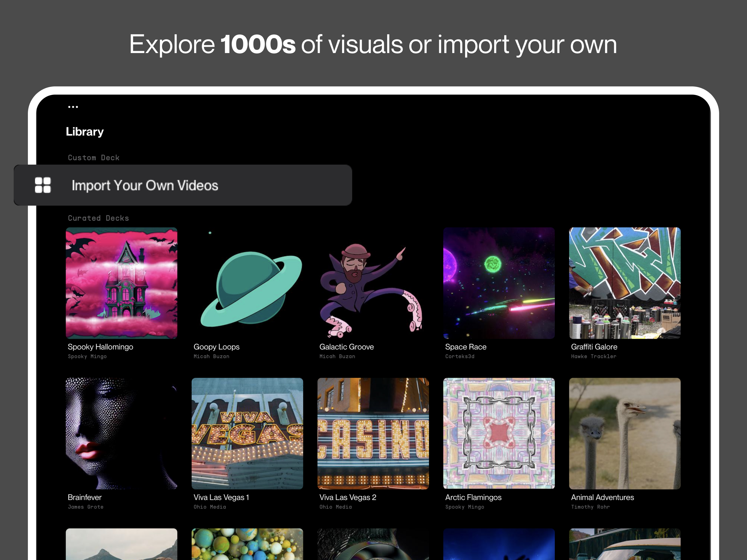747x560 pixels.
Task: Open the three-dot menu above Library
Action: (x=73, y=107)
